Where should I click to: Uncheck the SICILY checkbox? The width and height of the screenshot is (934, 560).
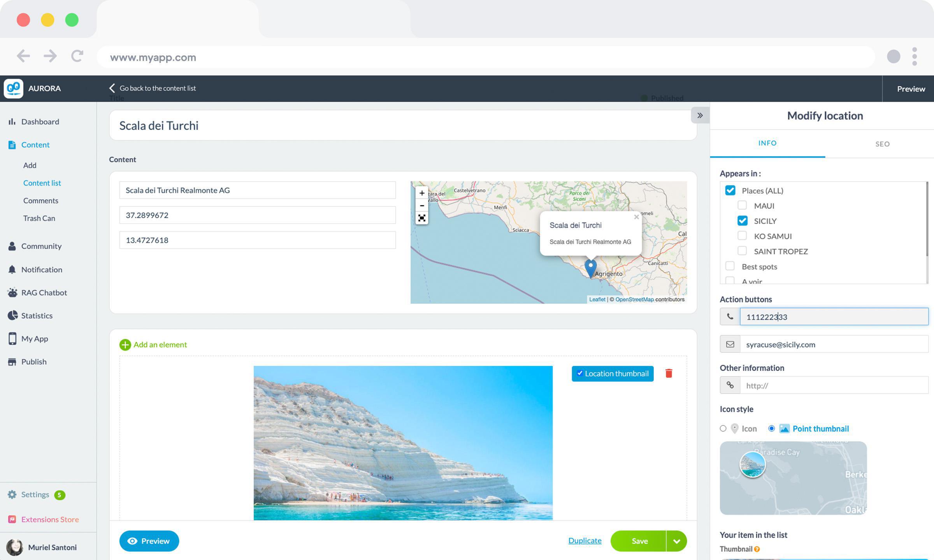tap(742, 220)
